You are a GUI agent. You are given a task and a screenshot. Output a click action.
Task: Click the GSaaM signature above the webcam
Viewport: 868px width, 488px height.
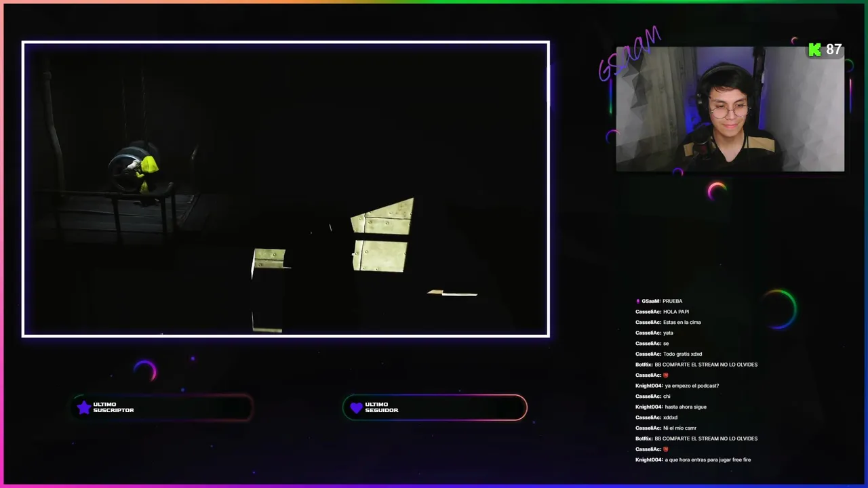[629, 54]
